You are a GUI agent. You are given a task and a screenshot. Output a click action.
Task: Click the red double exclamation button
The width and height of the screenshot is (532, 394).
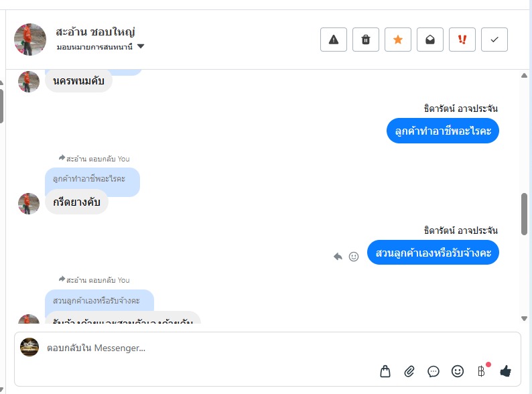coord(462,40)
